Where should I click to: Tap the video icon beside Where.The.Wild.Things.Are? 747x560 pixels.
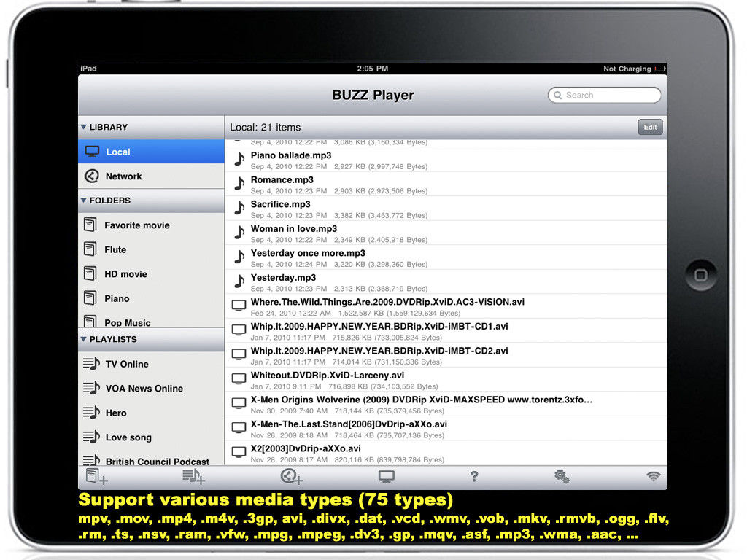point(239,306)
